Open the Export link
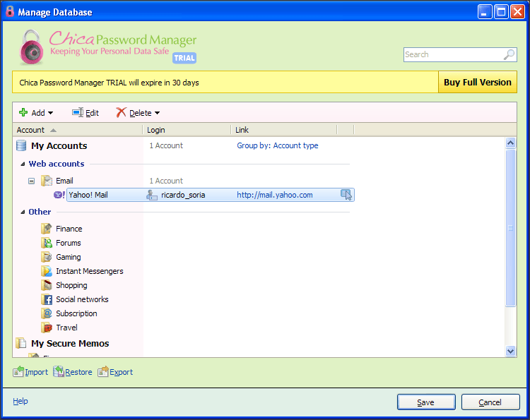The width and height of the screenshot is (530, 420). tap(121, 372)
